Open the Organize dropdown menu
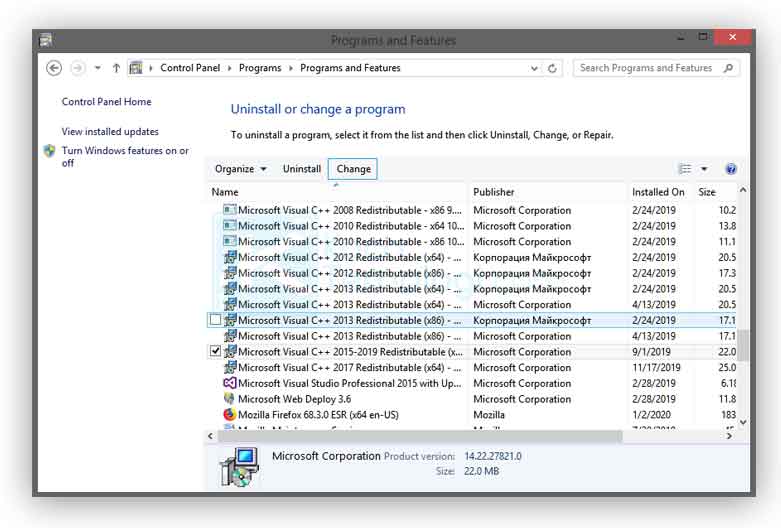Image resolution: width=781 pixels, height=528 pixels. tap(241, 169)
